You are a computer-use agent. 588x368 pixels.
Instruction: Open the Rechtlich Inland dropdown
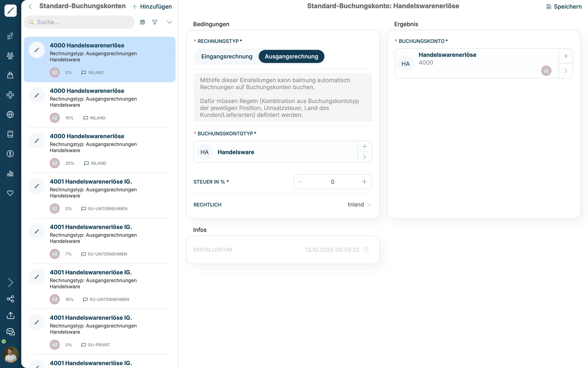click(359, 205)
